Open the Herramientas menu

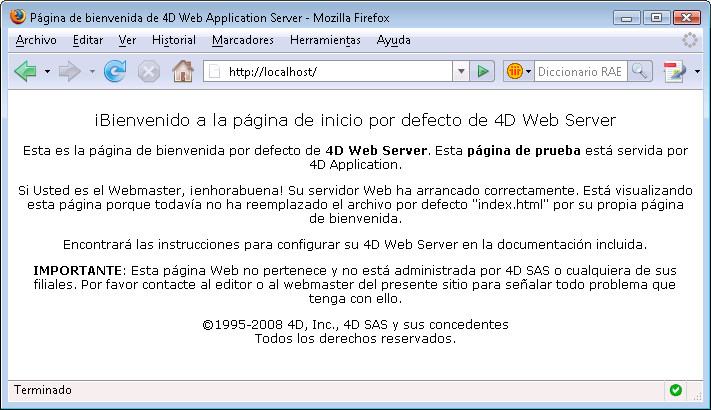pos(325,40)
